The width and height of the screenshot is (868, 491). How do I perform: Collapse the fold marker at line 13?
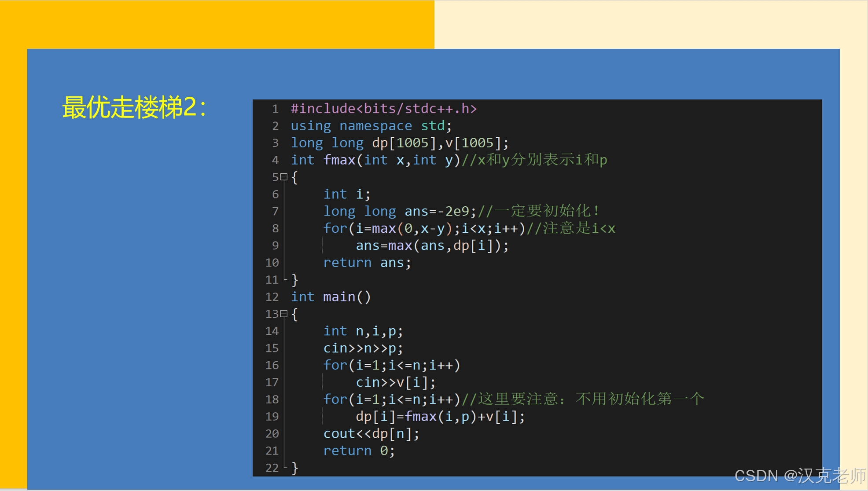284,314
